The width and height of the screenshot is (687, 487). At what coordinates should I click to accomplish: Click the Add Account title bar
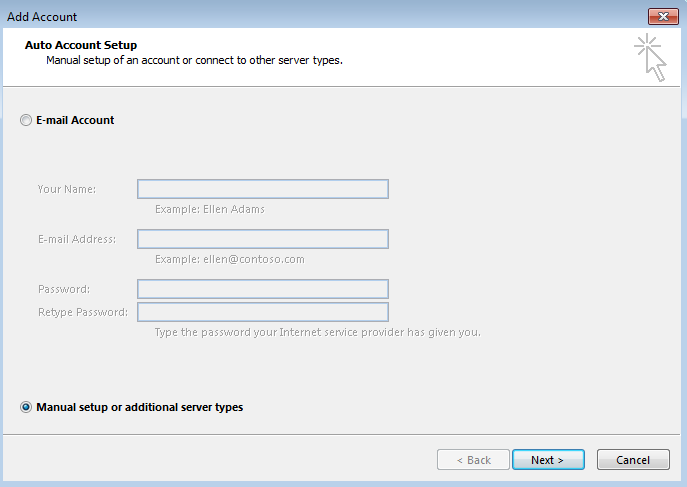pos(300,16)
